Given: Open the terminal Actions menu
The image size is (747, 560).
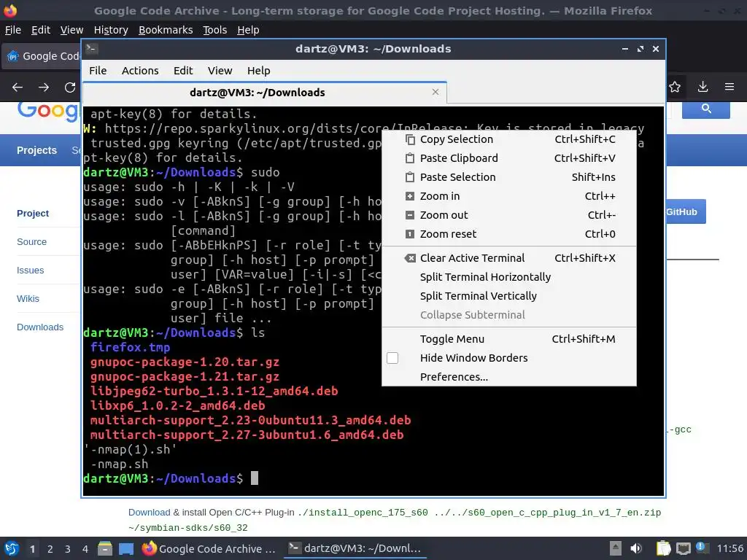Looking at the screenshot, I should click(x=140, y=71).
